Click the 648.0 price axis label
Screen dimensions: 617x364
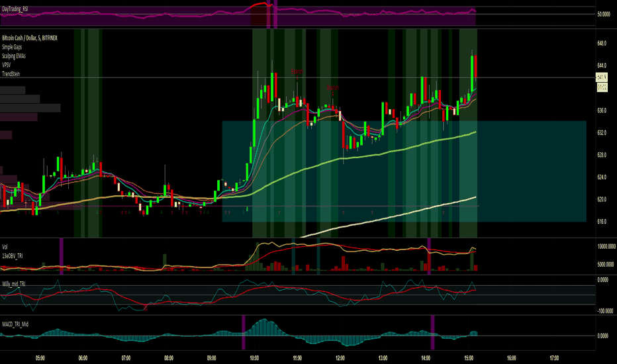(602, 43)
